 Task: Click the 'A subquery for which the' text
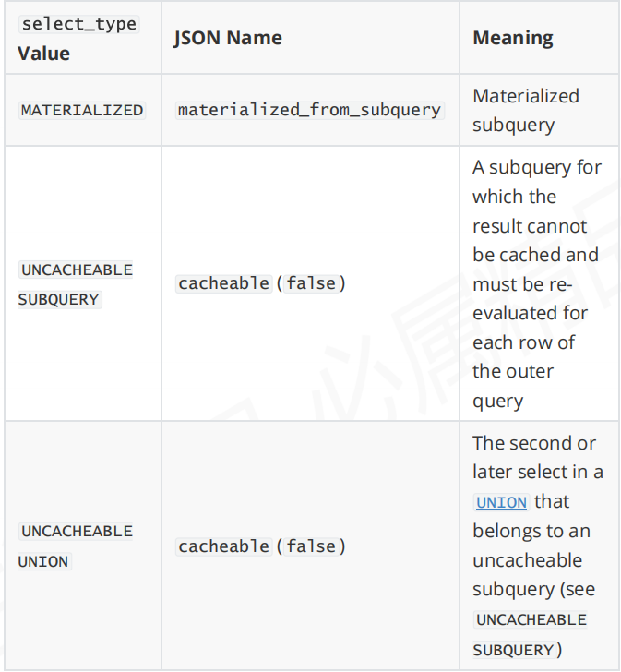point(537,182)
